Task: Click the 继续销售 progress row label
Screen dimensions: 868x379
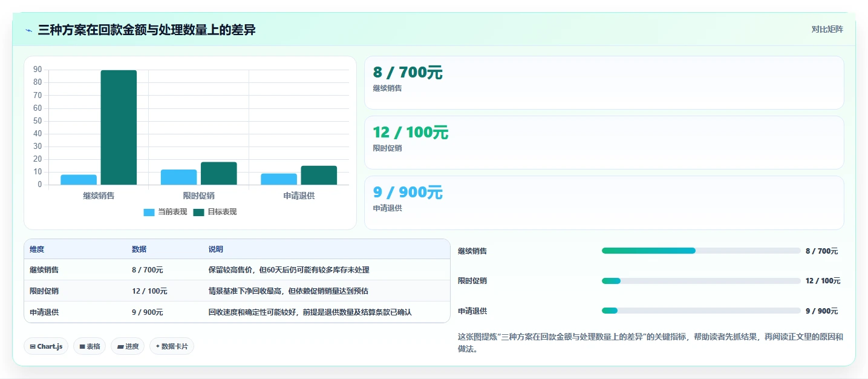Action: [x=472, y=251]
